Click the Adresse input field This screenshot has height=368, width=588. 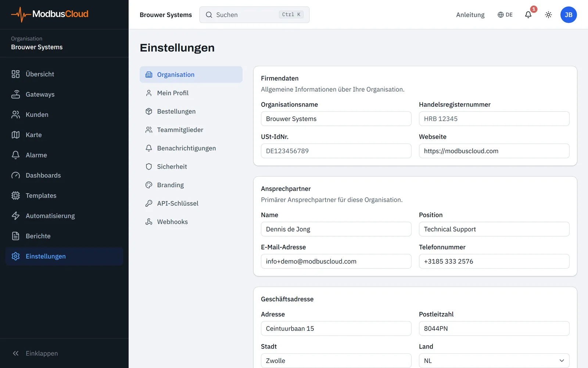(x=336, y=329)
